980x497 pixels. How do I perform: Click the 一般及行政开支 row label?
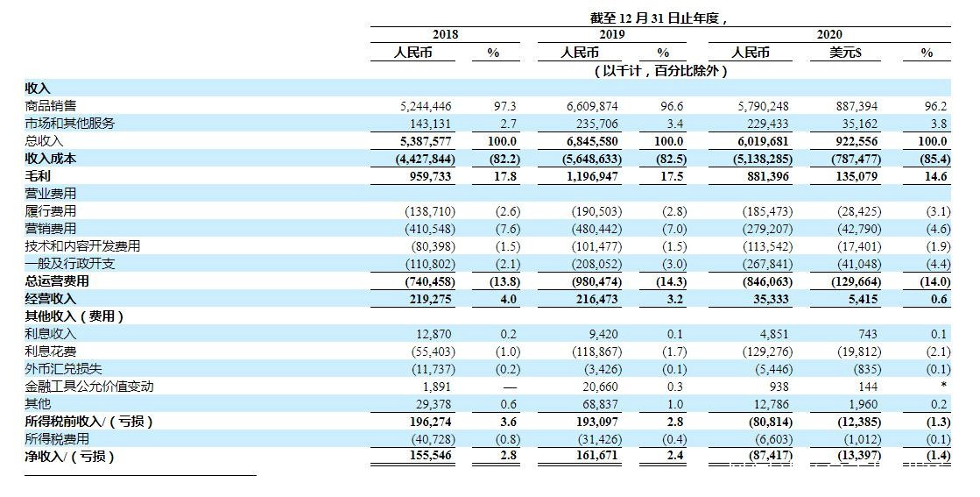point(70,264)
